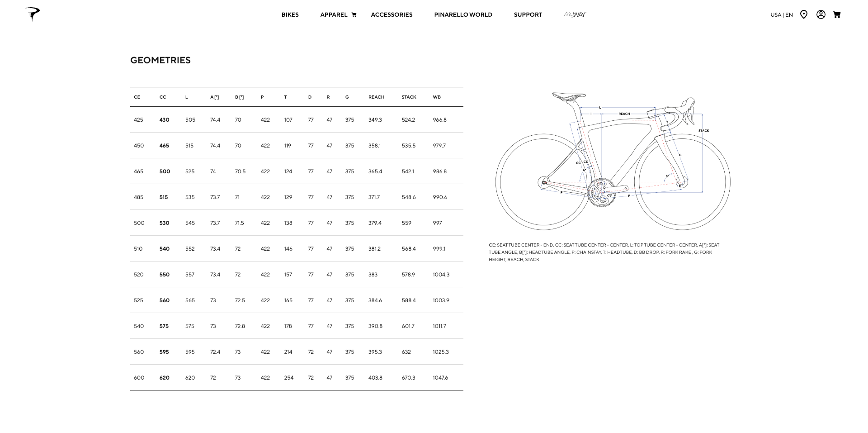Select the size 430 CC row
Screen dimensions: 868x433
[164, 120]
